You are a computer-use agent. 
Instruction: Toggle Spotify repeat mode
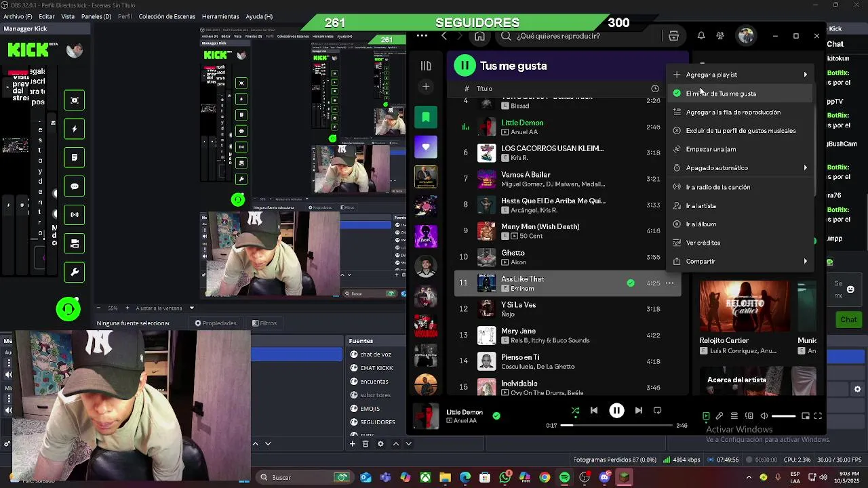(x=657, y=411)
